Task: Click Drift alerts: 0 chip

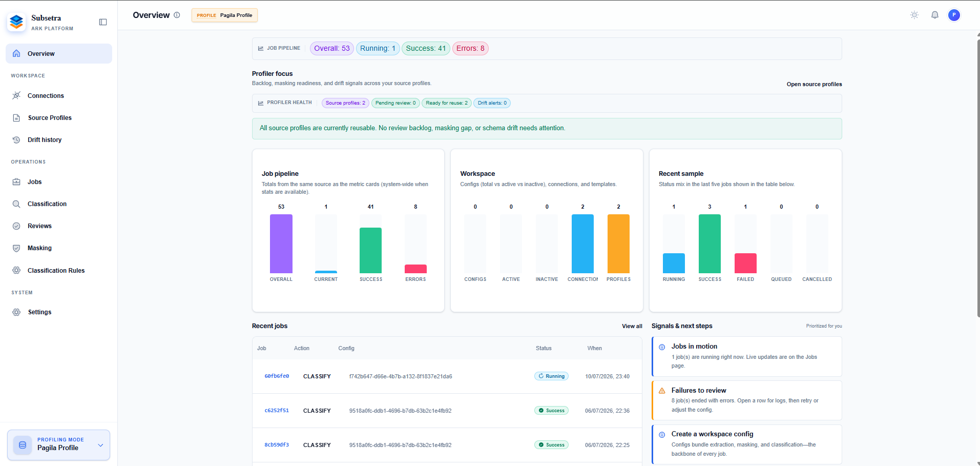Action: [492, 103]
